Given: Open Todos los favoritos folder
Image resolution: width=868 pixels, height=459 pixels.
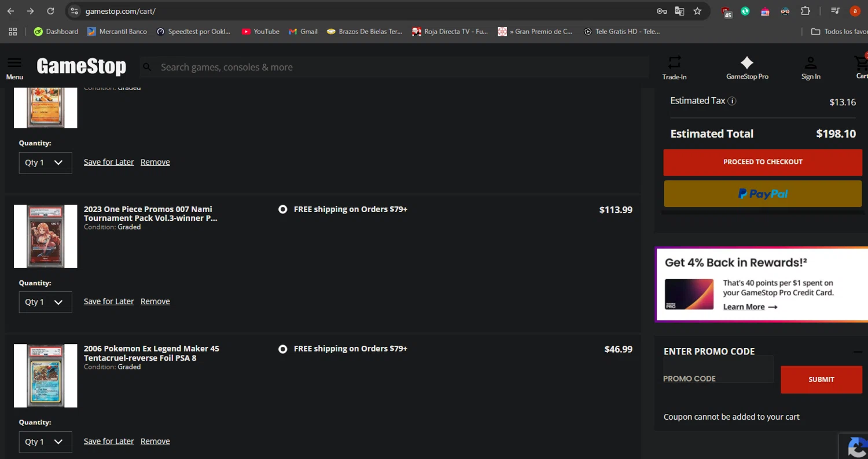Looking at the screenshot, I should tap(840, 32).
